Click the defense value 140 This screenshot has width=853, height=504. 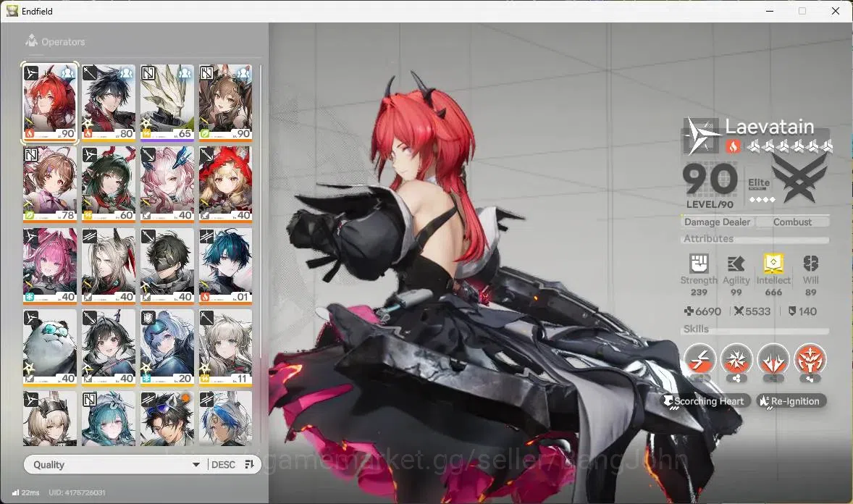coord(802,311)
